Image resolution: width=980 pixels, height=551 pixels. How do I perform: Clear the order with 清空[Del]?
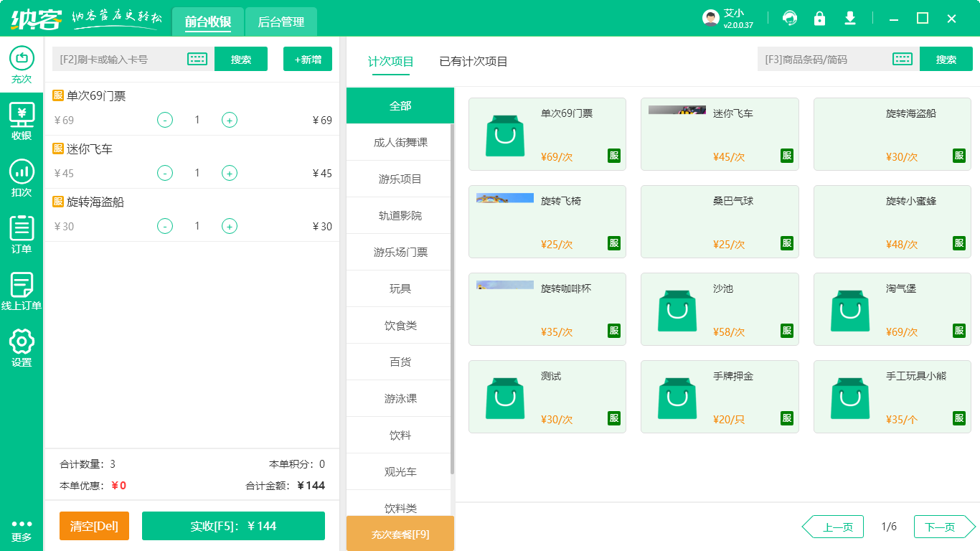pyautogui.click(x=94, y=526)
